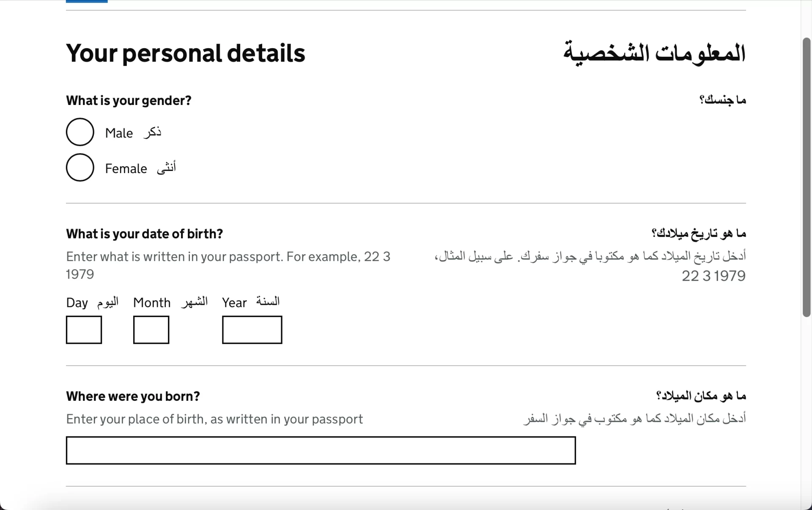Click What is your gender section heading
This screenshot has height=510, width=812.
(x=129, y=100)
